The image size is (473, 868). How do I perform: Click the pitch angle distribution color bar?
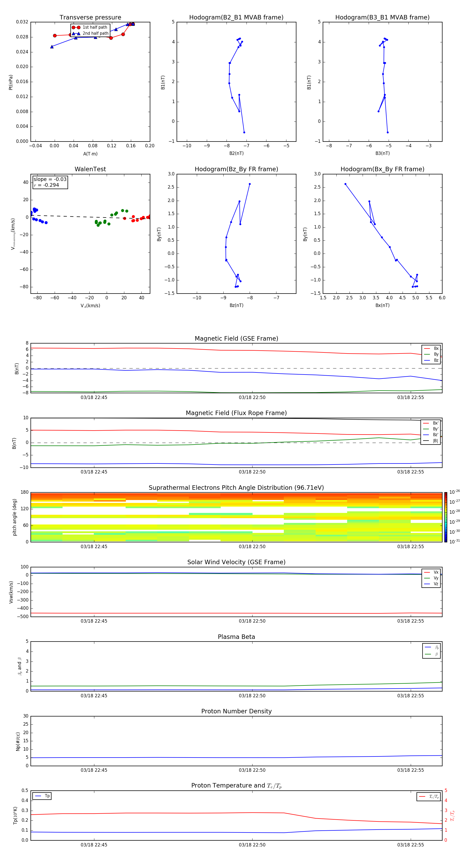(x=446, y=517)
